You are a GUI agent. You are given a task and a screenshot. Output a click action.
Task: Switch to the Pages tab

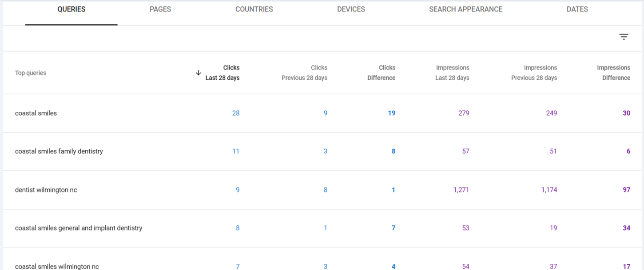coord(160,9)
